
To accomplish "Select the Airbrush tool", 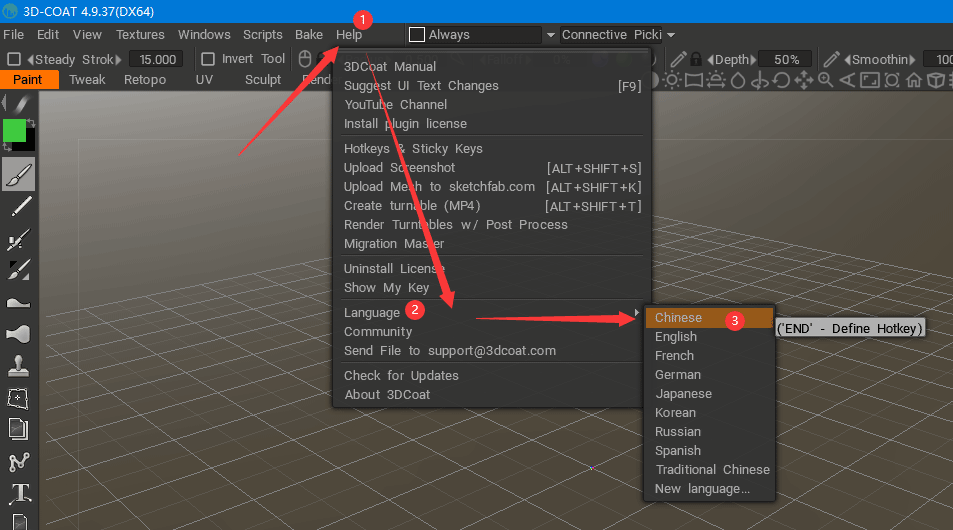I will point(18,239).
